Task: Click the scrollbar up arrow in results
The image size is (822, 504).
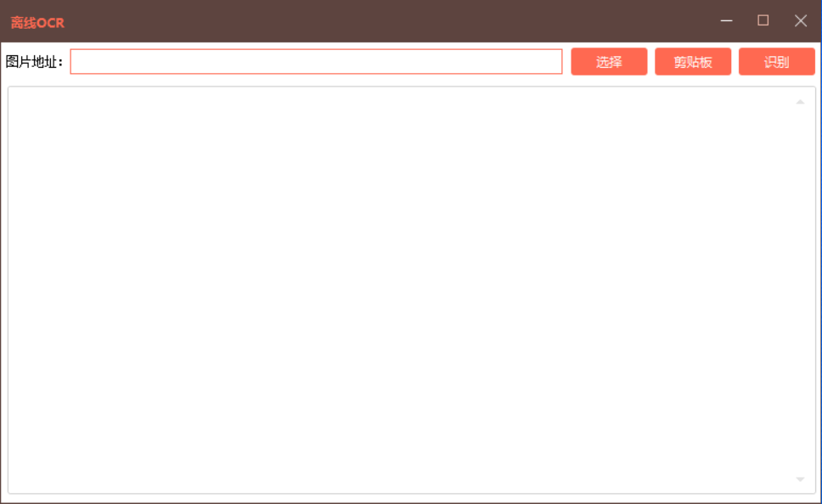Action: pyautogui.click(x=800, y=102)
